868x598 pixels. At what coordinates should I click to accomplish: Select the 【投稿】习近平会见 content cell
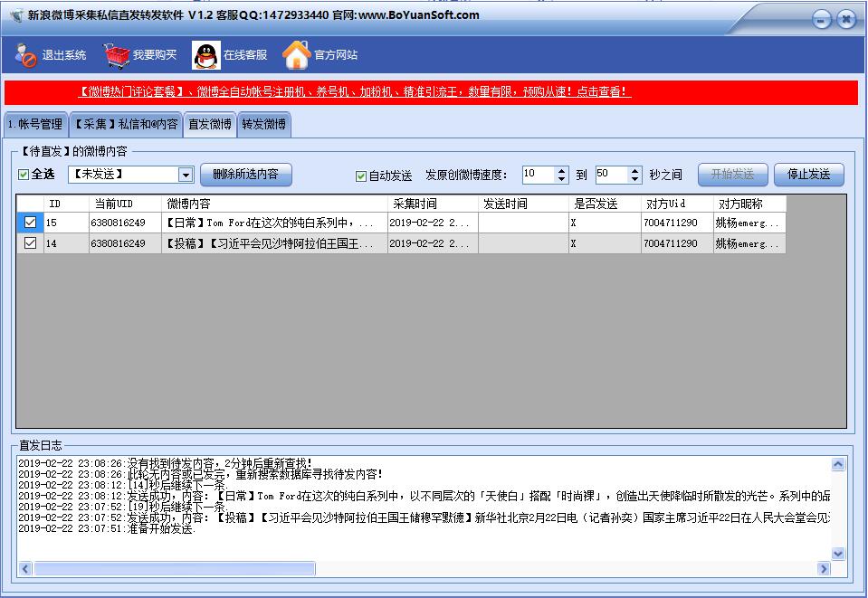pyautogui.click(x=274, y=242)
